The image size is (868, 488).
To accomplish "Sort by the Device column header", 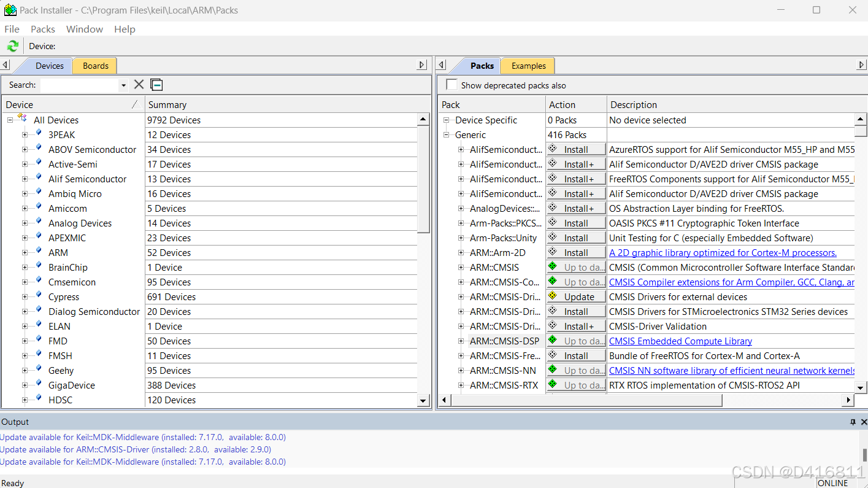I will pos(72,104).
